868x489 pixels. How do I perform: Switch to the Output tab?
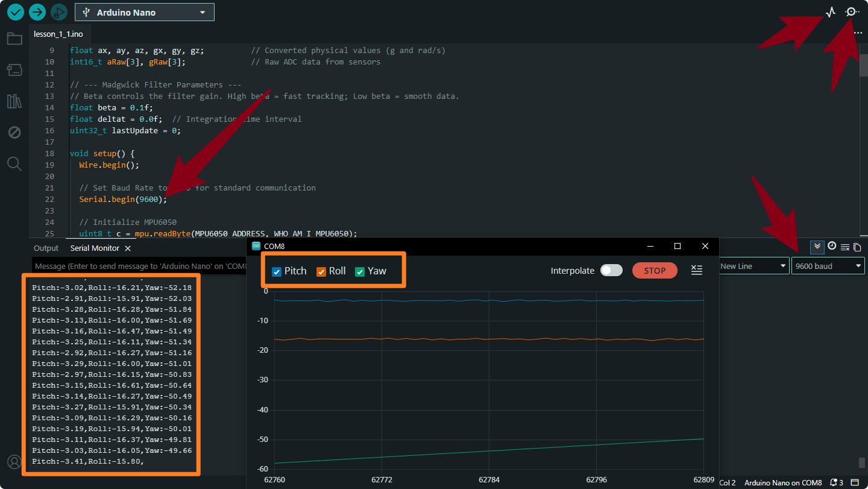46,248
